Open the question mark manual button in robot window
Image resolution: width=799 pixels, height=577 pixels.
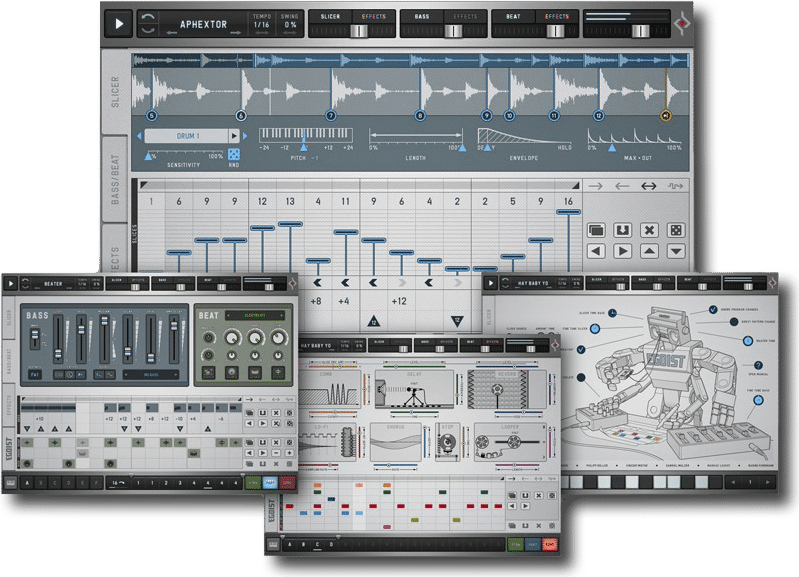click(x=758, y=365)
